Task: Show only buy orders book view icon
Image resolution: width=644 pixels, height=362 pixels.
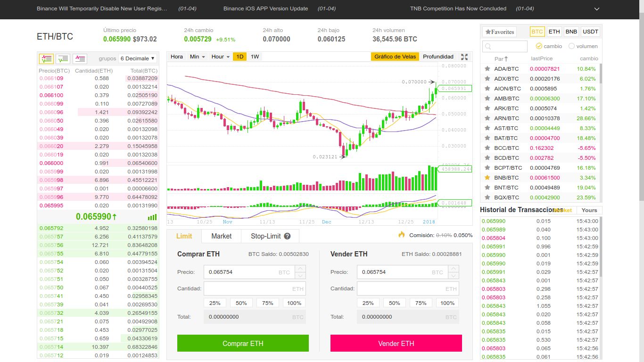Action: pos(63,59)
